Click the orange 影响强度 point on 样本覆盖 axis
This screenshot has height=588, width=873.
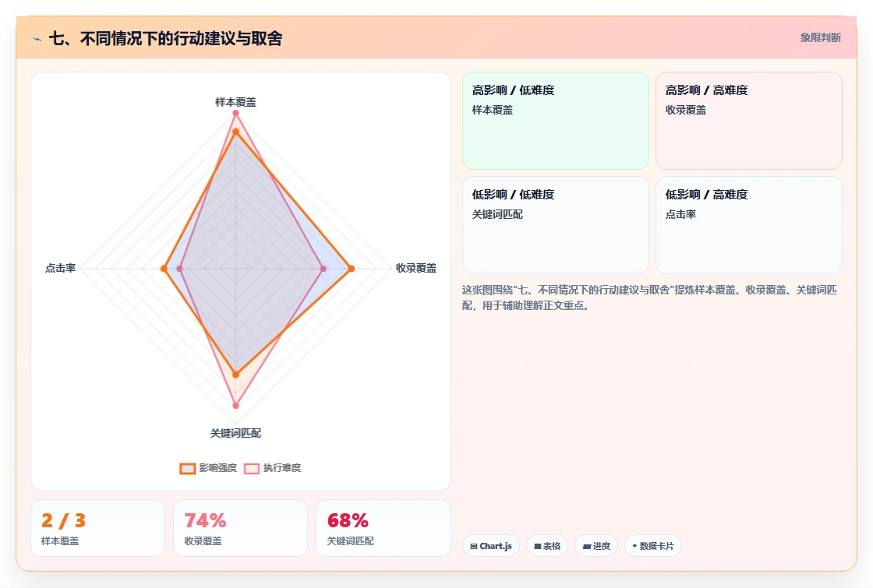click(x=235, y=132)
